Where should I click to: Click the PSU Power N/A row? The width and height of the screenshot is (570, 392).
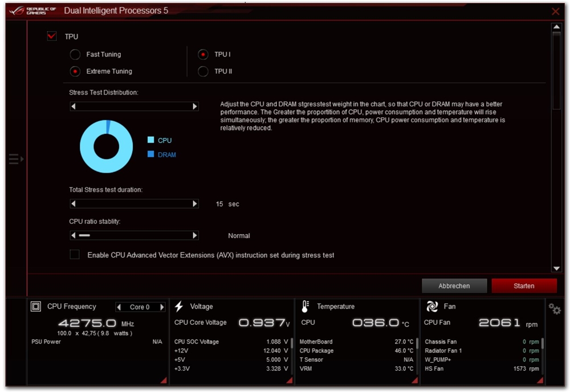pyautogui.click(x=97, y=342)
